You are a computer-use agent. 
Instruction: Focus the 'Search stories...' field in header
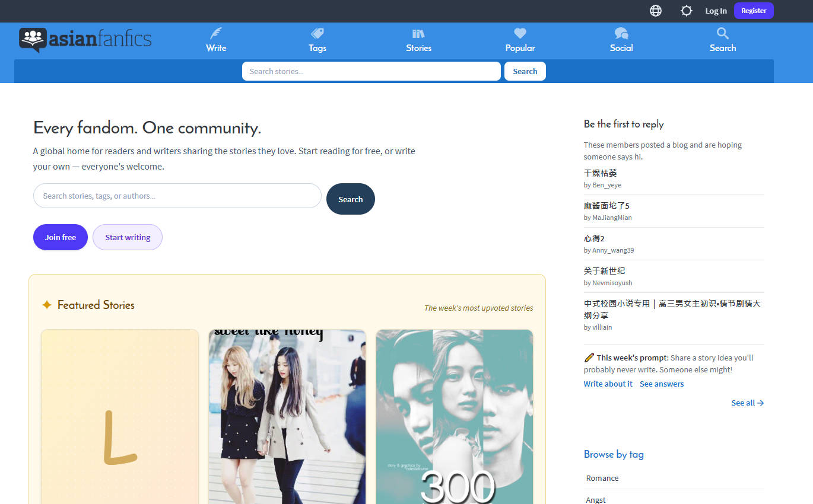pyautogui.click(x=371, y=71)
